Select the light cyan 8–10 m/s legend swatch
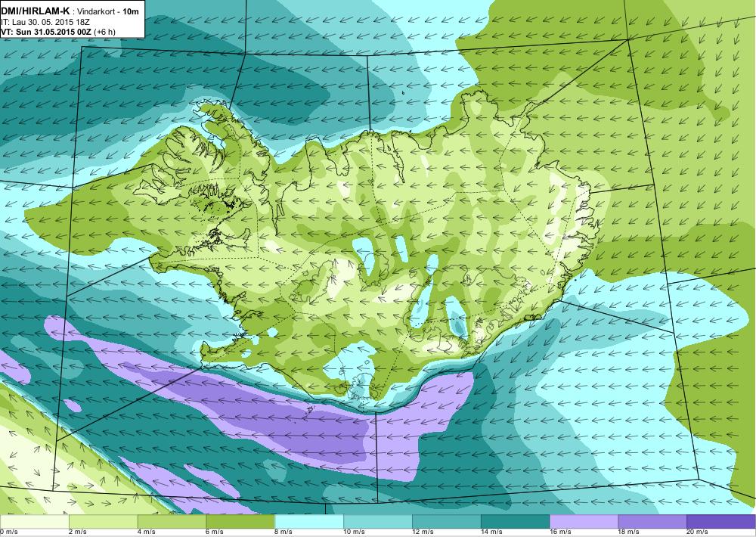This screenshot has height=537, width=756. point(309,522)
